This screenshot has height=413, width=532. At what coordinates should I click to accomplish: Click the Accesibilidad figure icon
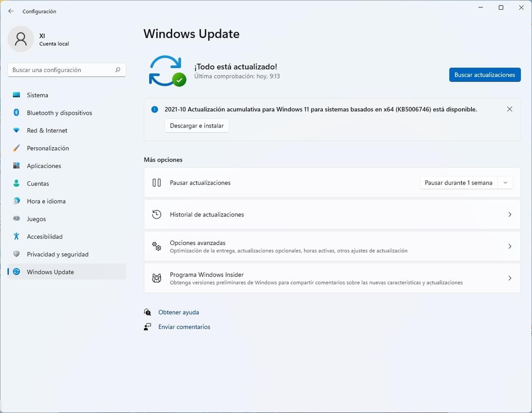[x=16, y=236]
